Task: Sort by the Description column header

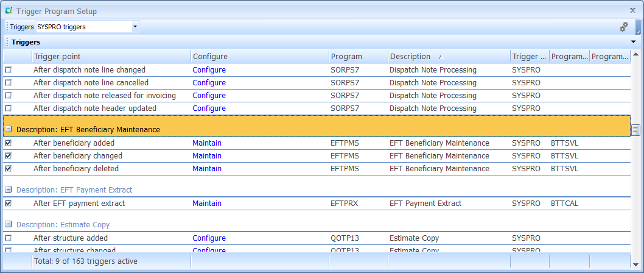Action: click(x=410, y=57)
